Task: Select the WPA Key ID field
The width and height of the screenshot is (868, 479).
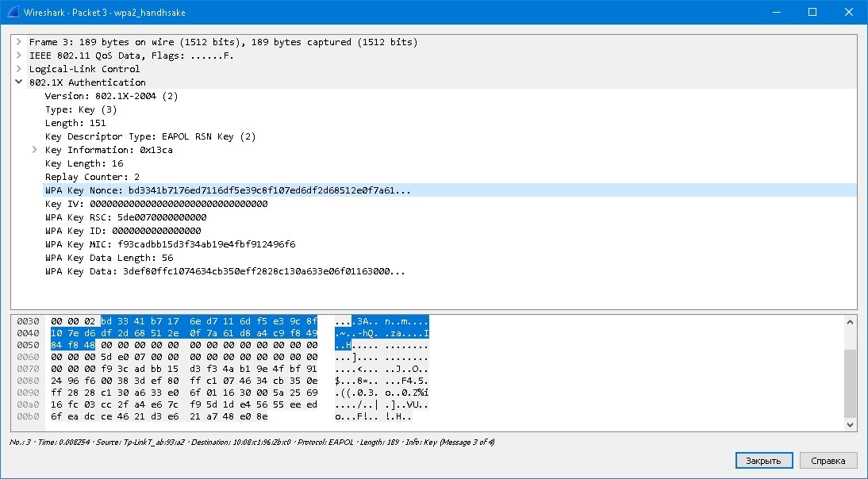Action: (x=123, y=231)
